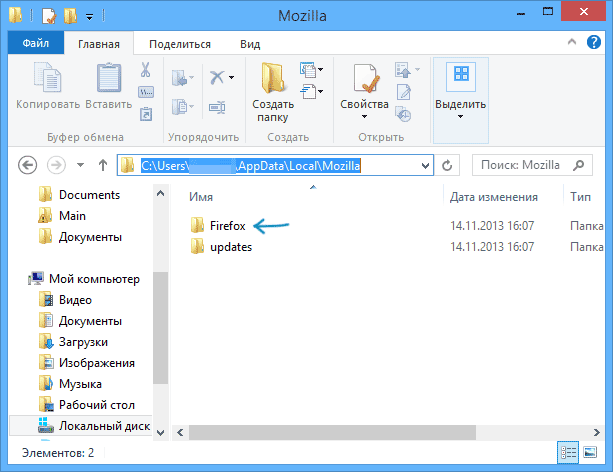Open the Select (Выделить) dropdown arrow
The width and height of the screenshot is (613, 472).
461,117
